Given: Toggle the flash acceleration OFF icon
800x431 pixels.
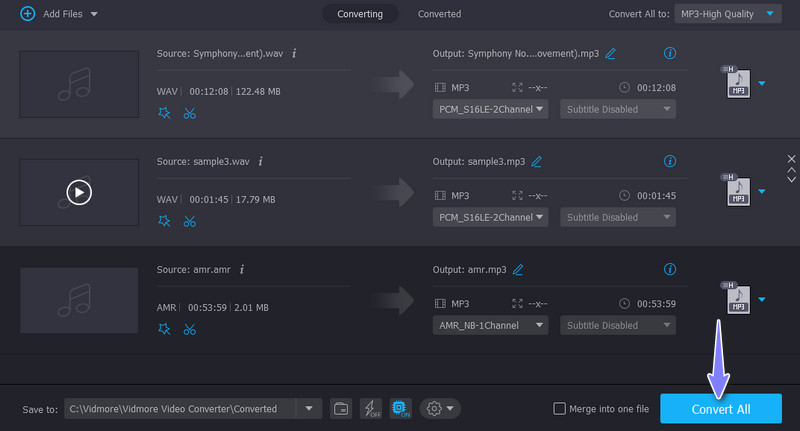Looking at the screenshot, I should tap(370, 408).
